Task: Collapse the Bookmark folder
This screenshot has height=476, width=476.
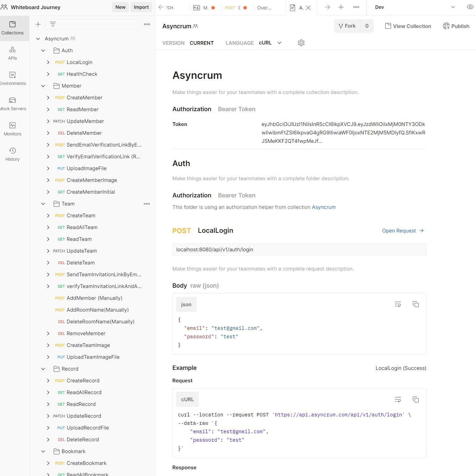Action: (x=43, y=451)
